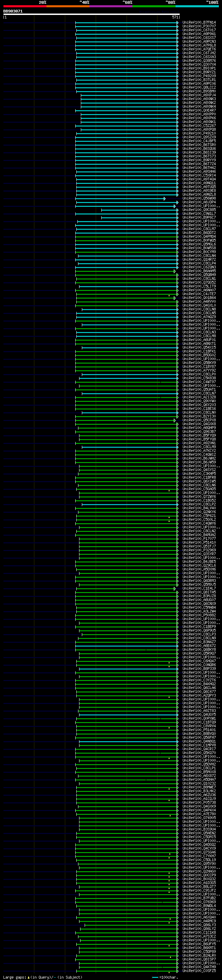Select hit label UniRef100_B6KMT1
This screenshot has height=980, width=222.
(199, 948)
